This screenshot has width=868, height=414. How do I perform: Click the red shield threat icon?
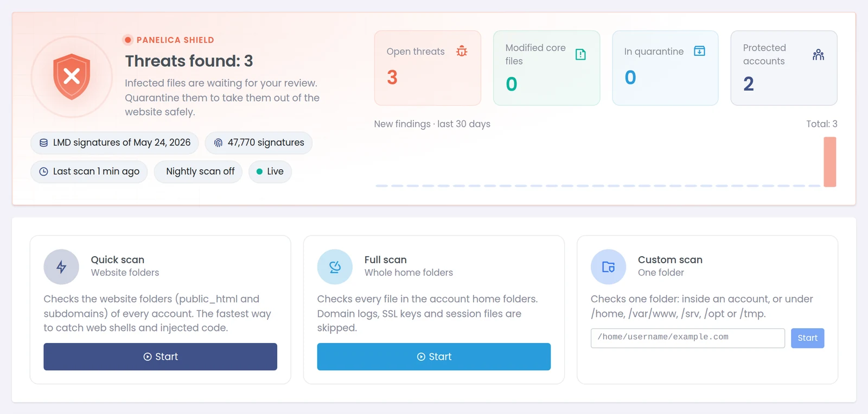(x=72, y=77)
